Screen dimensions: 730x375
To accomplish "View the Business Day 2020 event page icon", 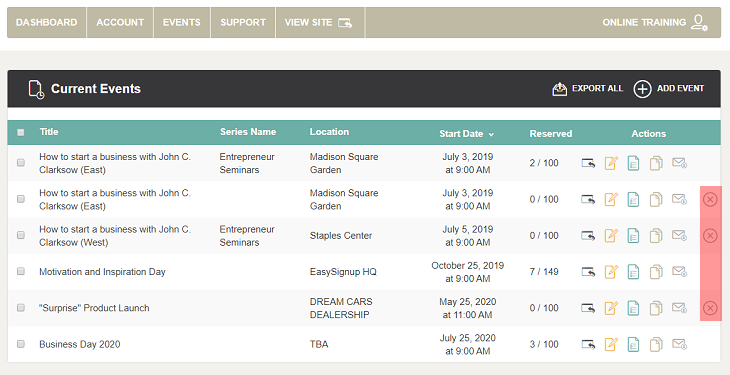I will coord(588,344).
